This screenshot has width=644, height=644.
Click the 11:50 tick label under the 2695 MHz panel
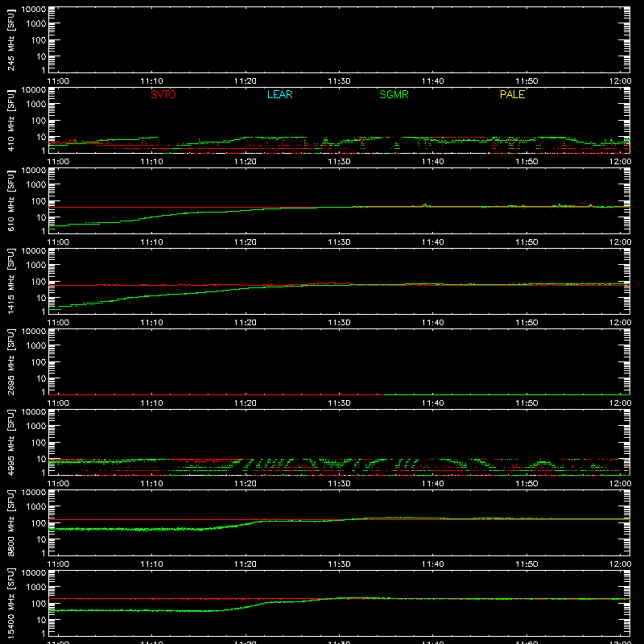[x=526, y=403]
